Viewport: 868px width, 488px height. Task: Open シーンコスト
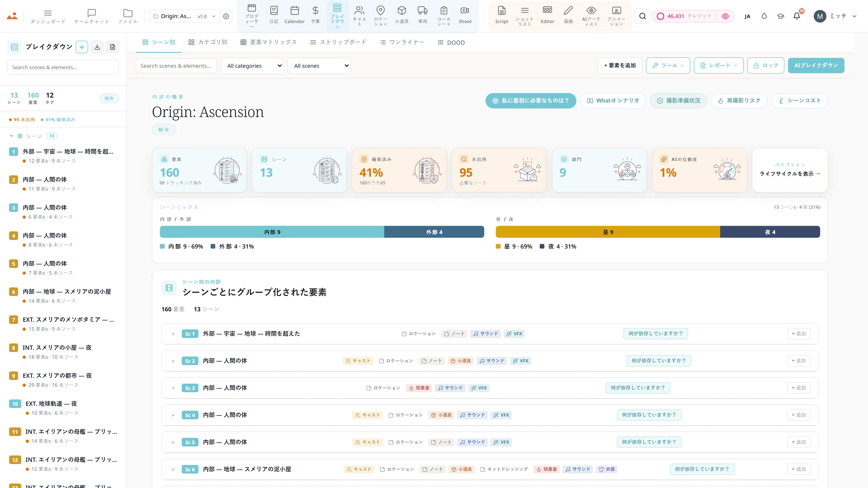click(800, 101)
